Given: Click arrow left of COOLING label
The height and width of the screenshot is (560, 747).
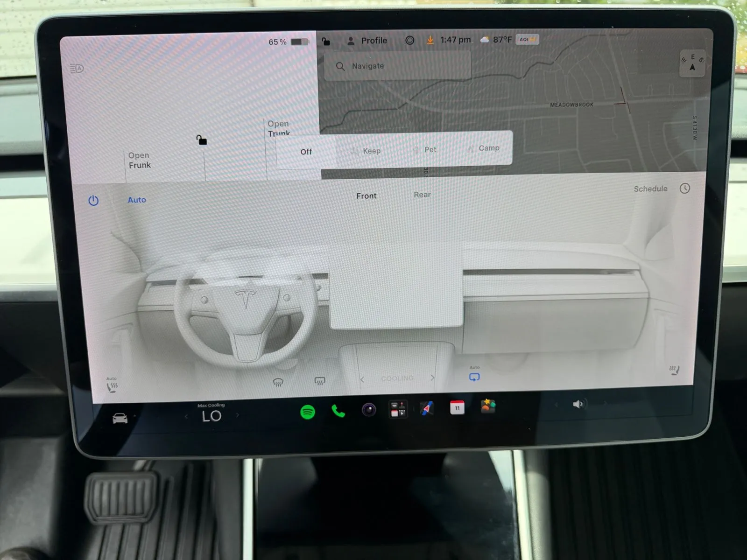Looking at the screenshot, I should [362, 379].
